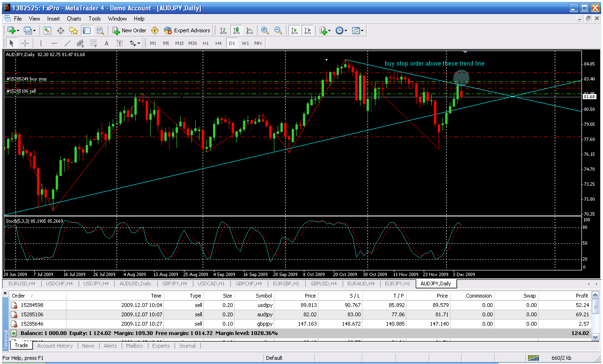Select the Fibonacci retracement tool
The image size is (603, 364).
tap(94, 43)
